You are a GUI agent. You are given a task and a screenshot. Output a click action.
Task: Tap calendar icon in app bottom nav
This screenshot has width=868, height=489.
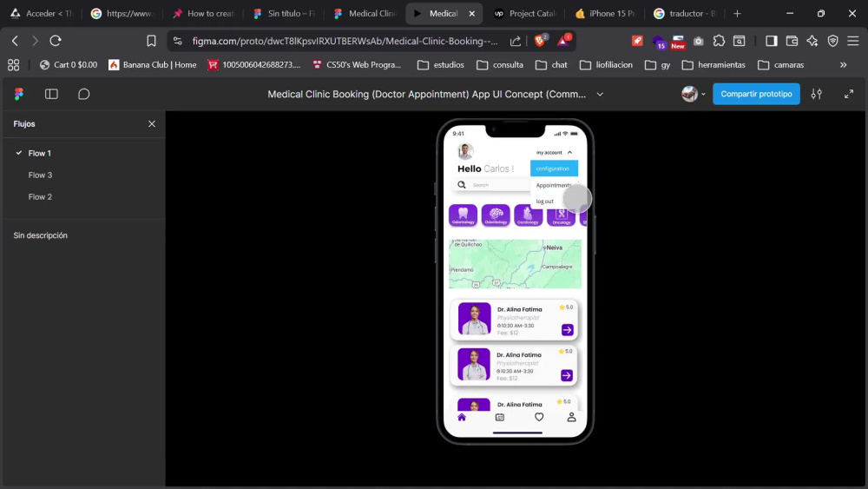(500, 418)
